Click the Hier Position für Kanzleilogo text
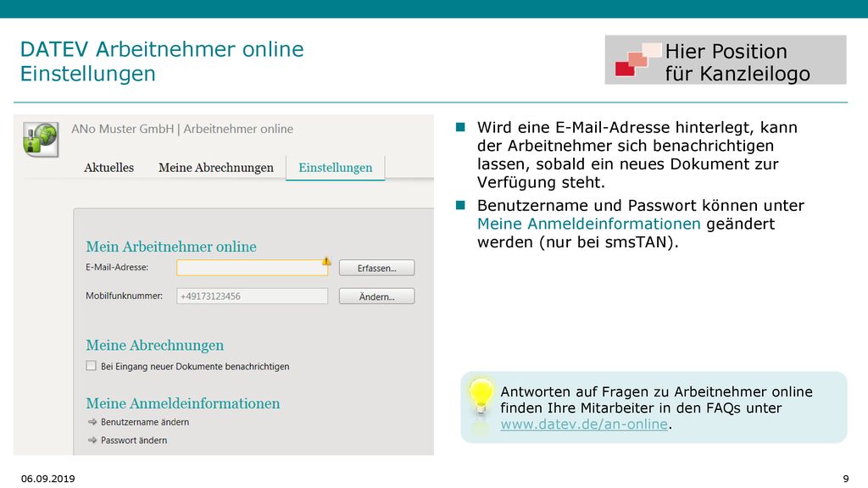Image resolution: width=868 pixels, height=488 pixels. coord(737,62)
